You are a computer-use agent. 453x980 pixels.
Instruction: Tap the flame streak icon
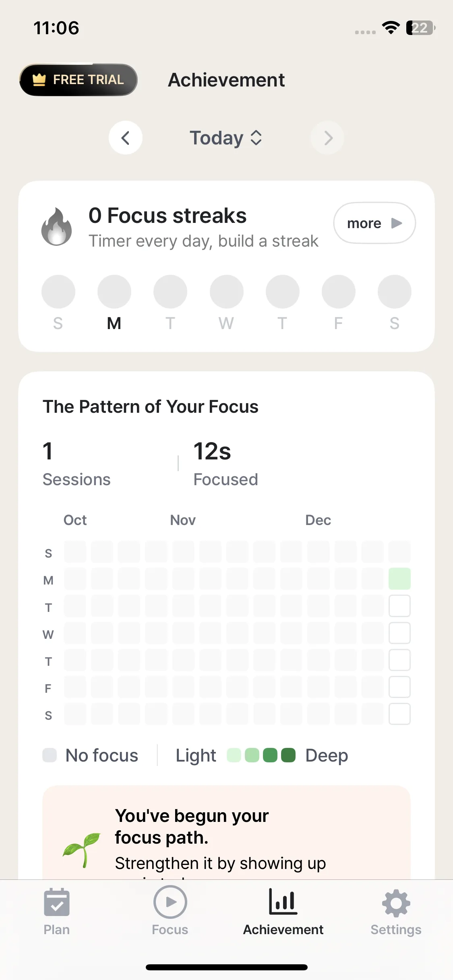[57, 226]
